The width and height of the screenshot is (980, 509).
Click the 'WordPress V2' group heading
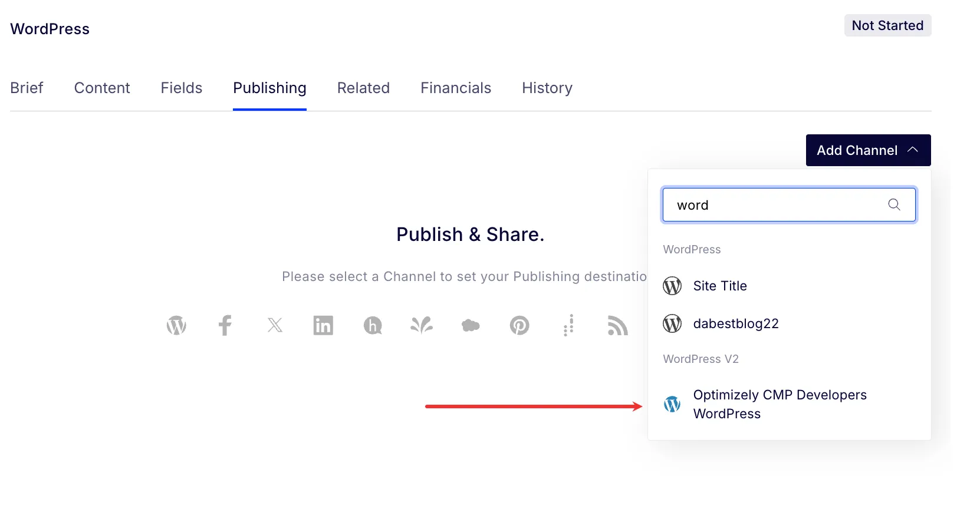[701, 359]
